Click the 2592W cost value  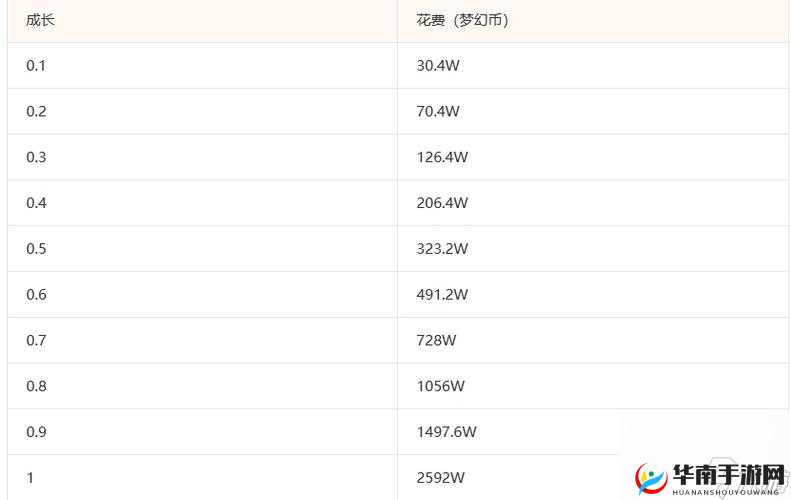441,478
